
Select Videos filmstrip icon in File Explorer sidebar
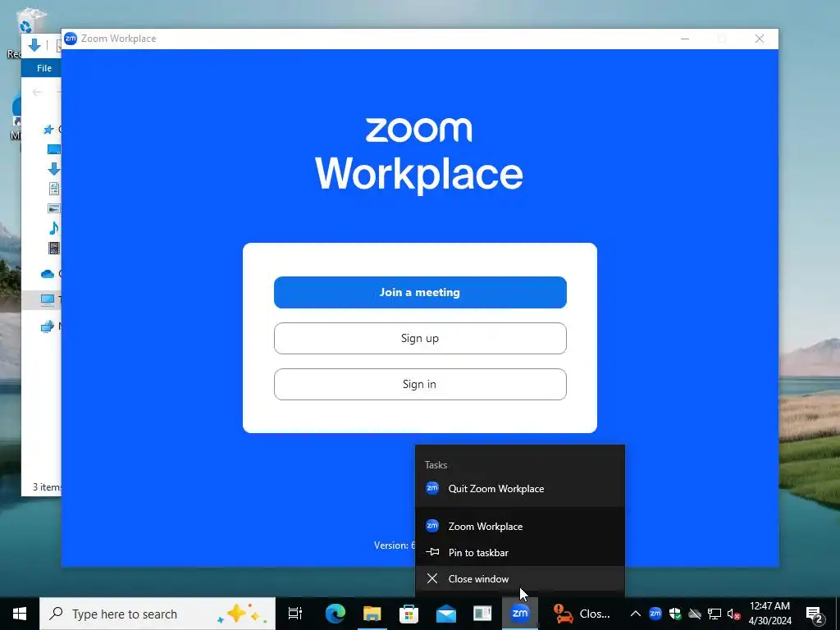point(54,248)
